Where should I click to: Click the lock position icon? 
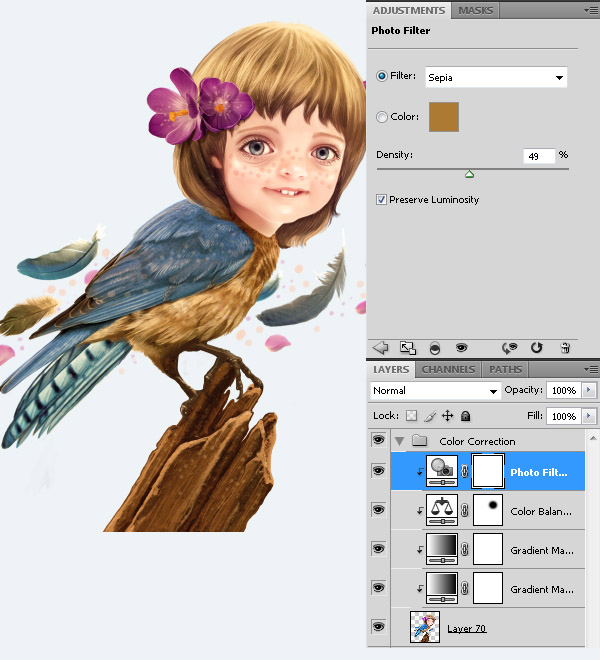tap(447, 415)
